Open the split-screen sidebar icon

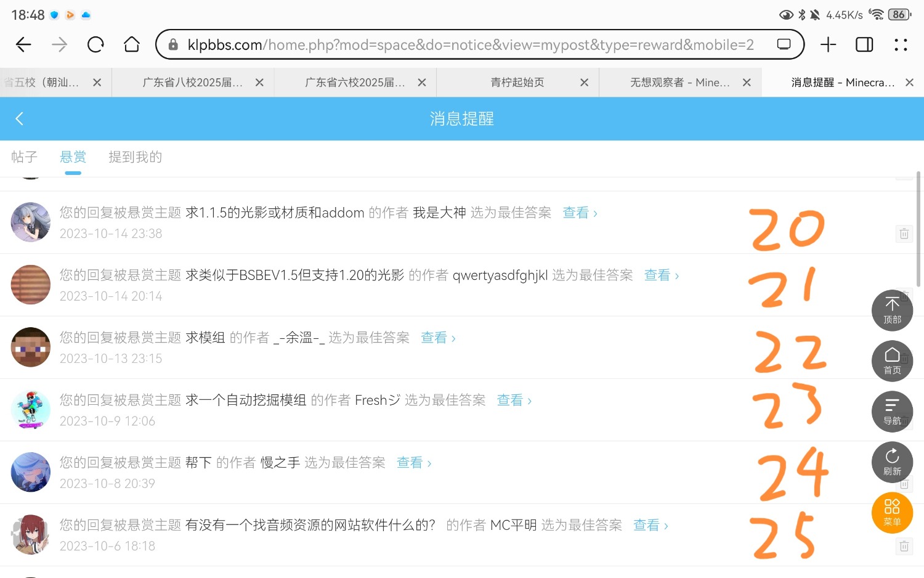(864, 44)
